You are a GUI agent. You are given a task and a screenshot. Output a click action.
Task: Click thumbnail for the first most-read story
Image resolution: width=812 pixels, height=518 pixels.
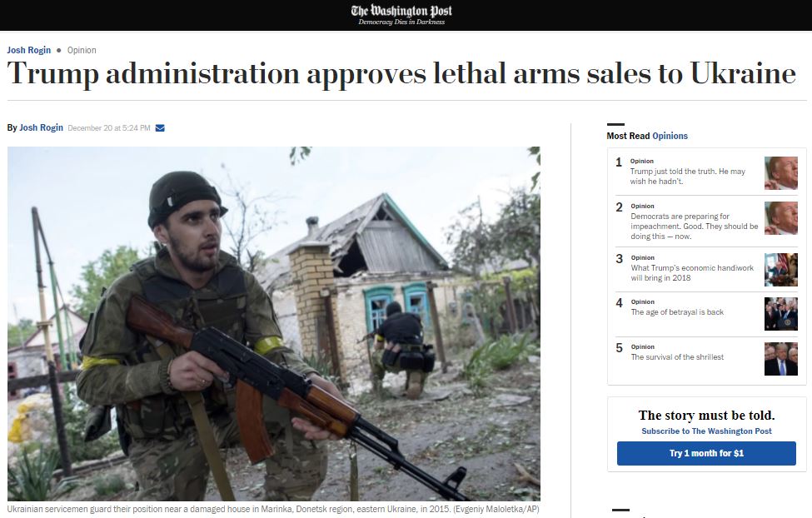tap(781, 173)
